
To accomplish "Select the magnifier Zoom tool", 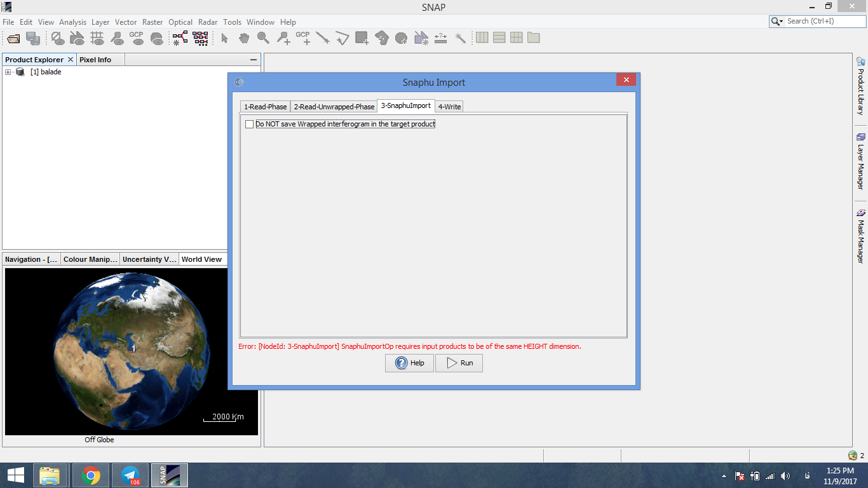I will click(263, 38).
